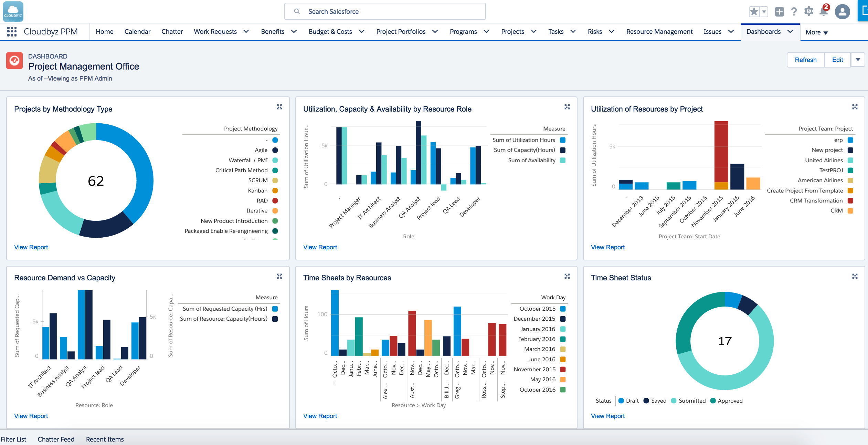This screenshot has height=445, width=868.
Task: Expand Time Sheet Status chart
Action: tap(855, 276)
